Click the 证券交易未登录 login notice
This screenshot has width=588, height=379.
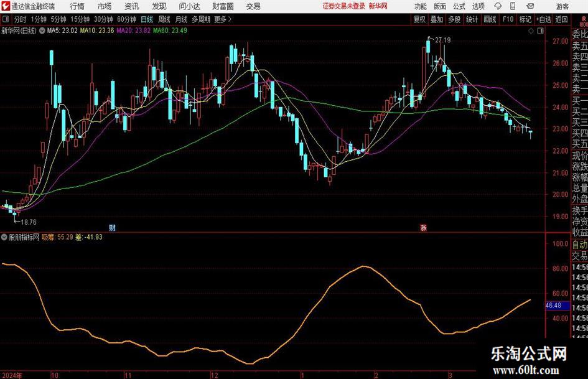[344, 6]
